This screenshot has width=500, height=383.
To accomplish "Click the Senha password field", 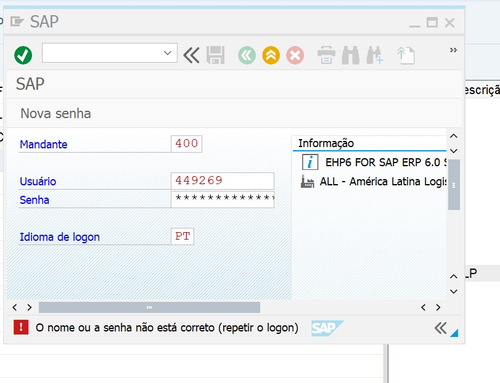I will pyautogui.click(x=223, y=199).
